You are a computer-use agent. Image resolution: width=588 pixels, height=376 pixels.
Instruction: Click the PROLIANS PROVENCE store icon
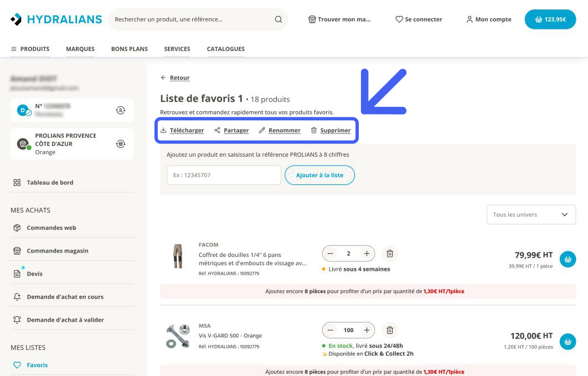pos(23,144)
